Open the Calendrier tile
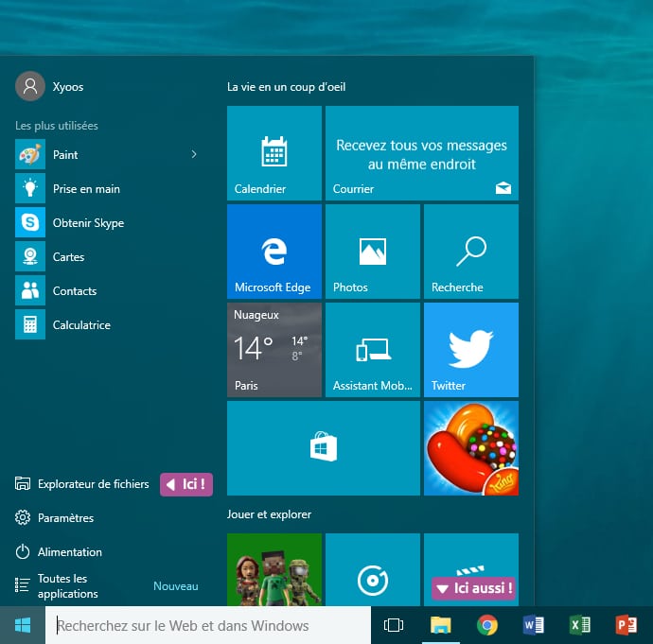The height and width of the screenshot is (644, 653). click(274, 153)
